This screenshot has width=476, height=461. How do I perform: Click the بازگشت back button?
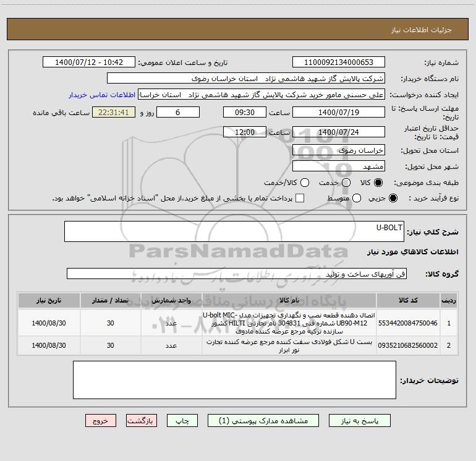(142, 421)
